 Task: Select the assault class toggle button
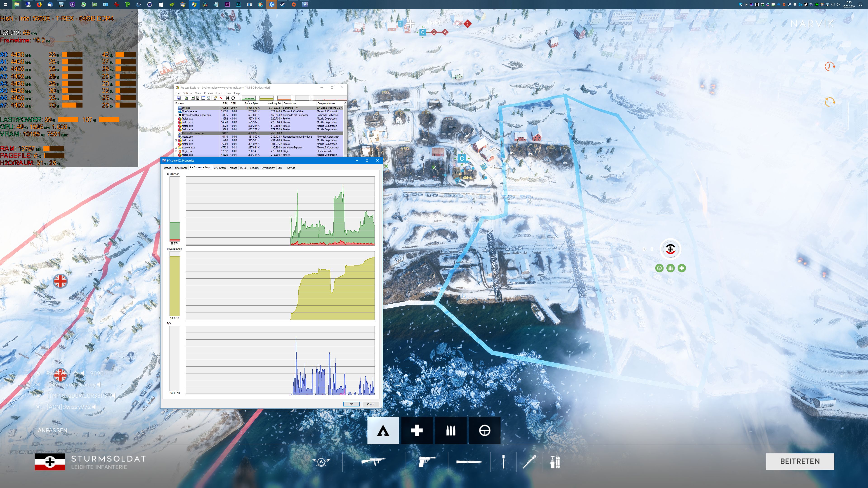coord(383,430)
